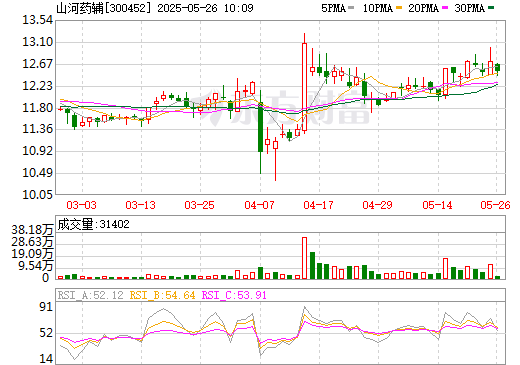
Task: Click the 成交量:31402 volume label
Action: click(93, 224)
